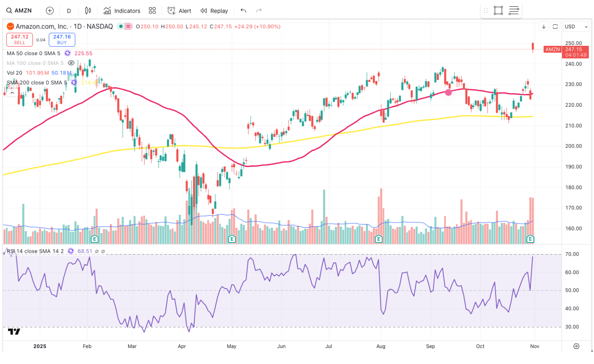Viewport: 594px width, 364px height.
Task: Open chart settings sliders icon
Action: coord(514,11)
